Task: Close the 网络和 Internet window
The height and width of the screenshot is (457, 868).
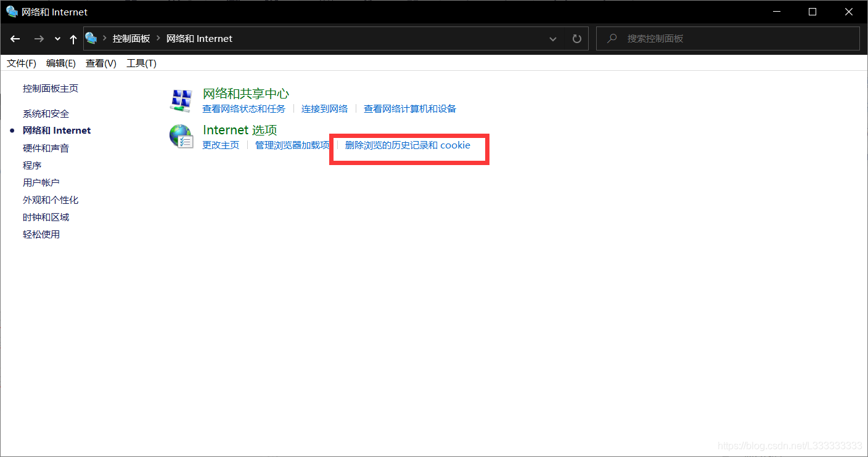Action: pyautogui.click(x=850, y=12)
